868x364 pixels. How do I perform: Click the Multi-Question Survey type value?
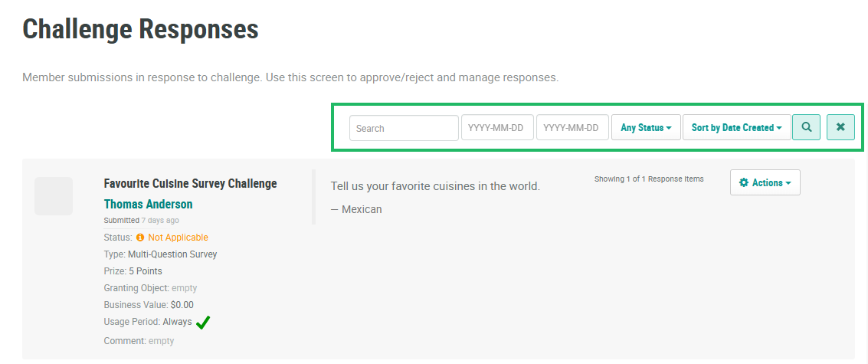(x=172, y=254)
